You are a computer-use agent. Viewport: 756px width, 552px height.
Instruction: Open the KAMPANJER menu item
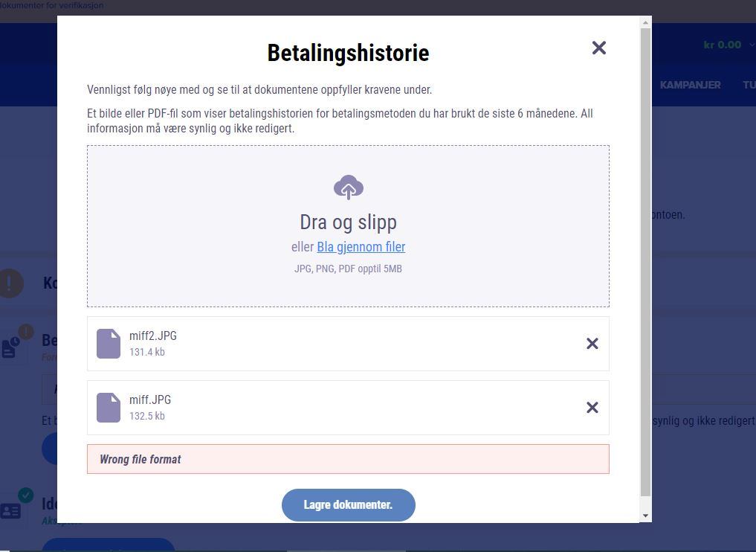(x=690, y=85)
